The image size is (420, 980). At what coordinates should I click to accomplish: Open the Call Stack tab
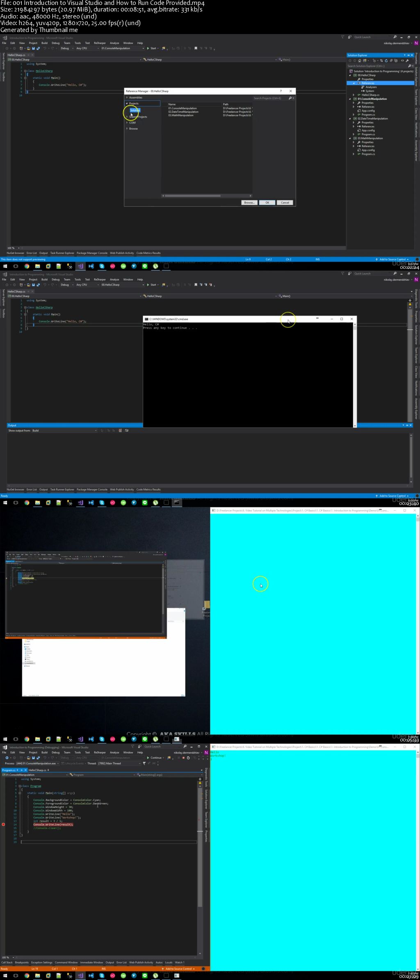(7, 962)
